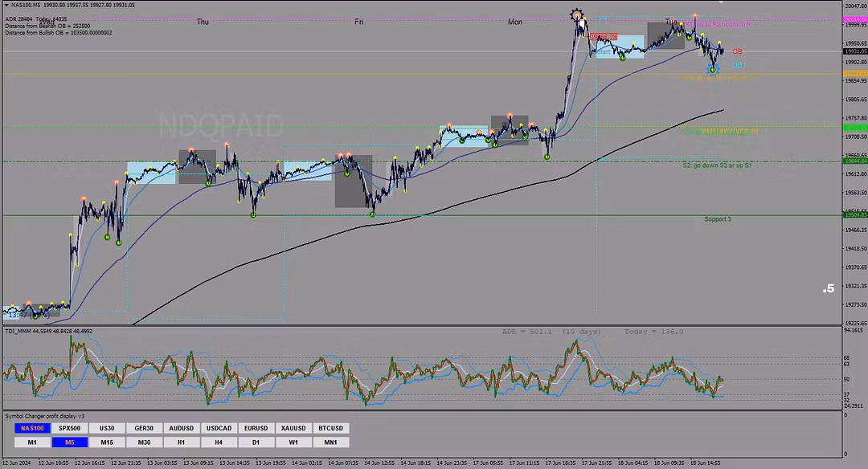Click the Support 3 level label
This screenshot has width=868, height=469.
click(x=718, y=219)
